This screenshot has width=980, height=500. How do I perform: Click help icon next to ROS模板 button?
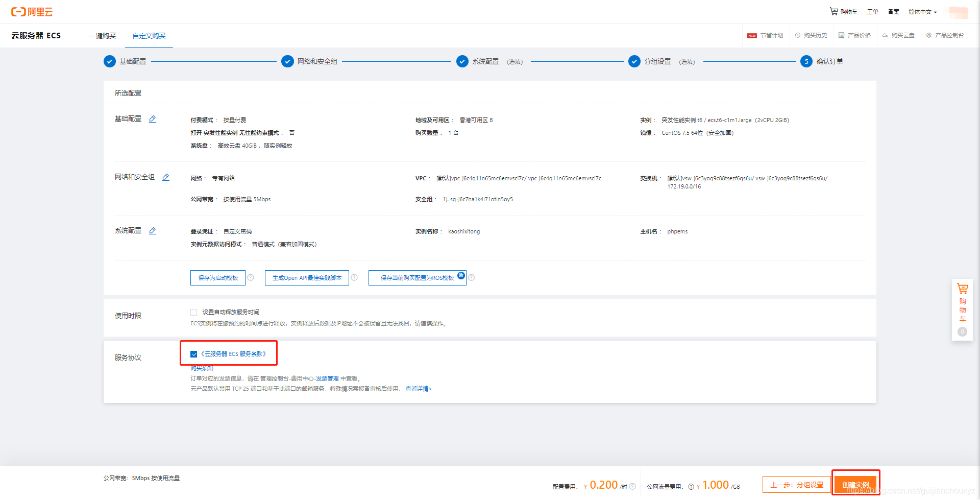pyautogui.click(x=472, y=277)
